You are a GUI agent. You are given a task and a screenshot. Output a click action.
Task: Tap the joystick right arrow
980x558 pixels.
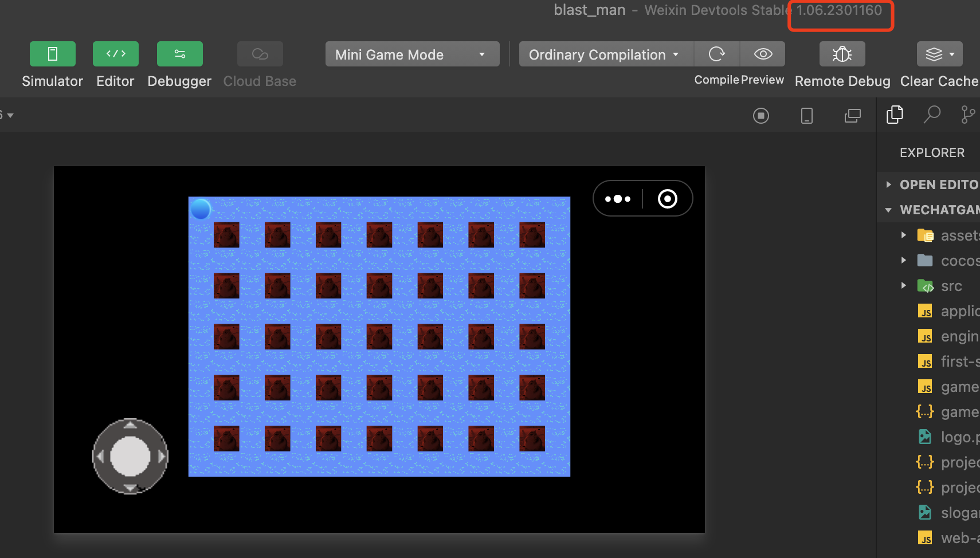[161, 456]
